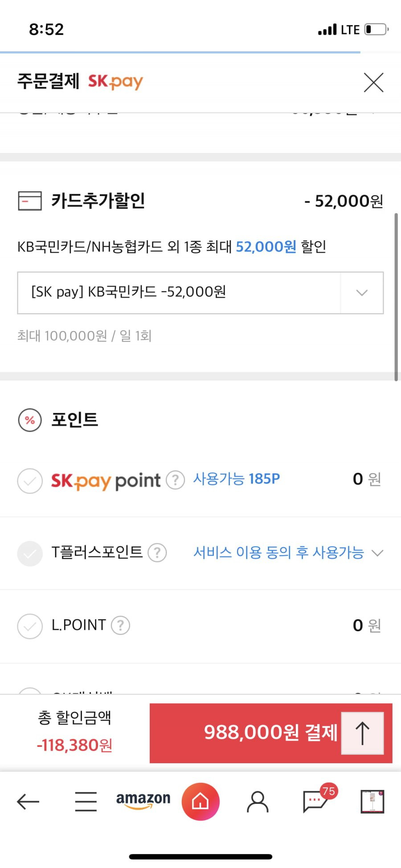Tap the scroll-to-top arrow icon
This screenshot has width=401, height=868.
click(362, 733)
